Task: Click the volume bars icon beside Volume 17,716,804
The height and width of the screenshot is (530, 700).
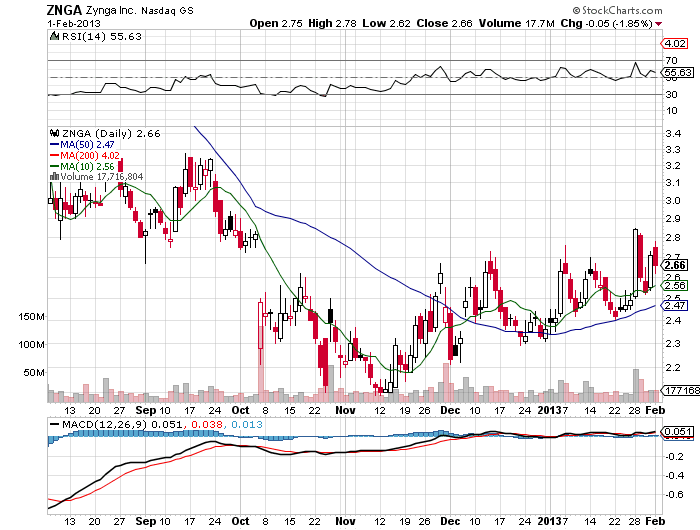Action: click(54, 177)
